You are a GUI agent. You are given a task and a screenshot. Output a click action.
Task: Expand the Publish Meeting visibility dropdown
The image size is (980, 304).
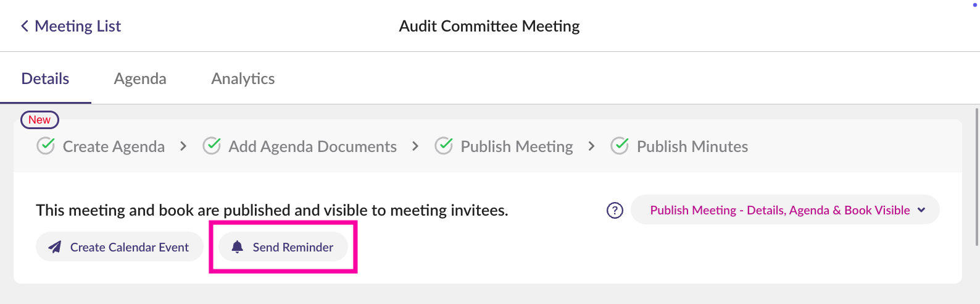pyautogui.click(x=785, y=210)
